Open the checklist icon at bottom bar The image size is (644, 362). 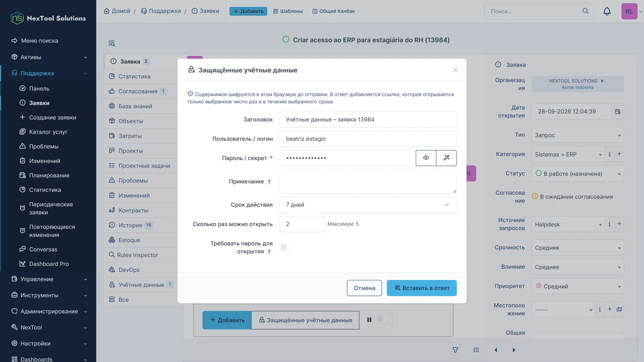point(476,350)
